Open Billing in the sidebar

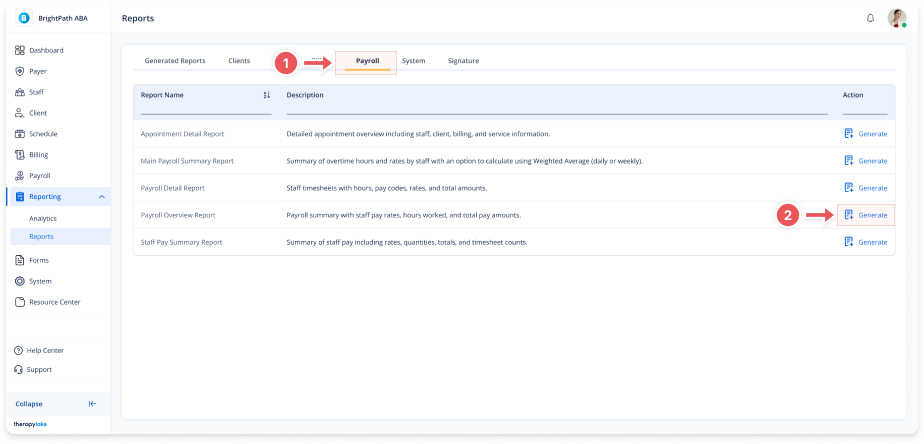(39, 155)
